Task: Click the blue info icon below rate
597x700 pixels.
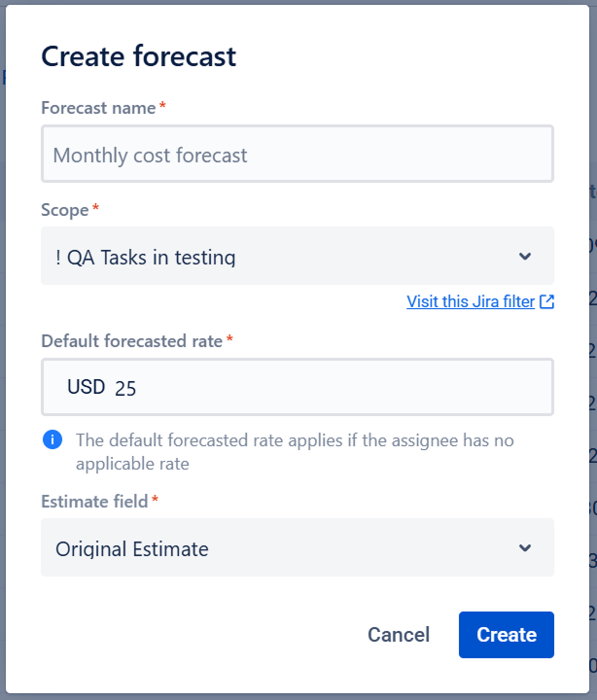Action: click(53, 440)
